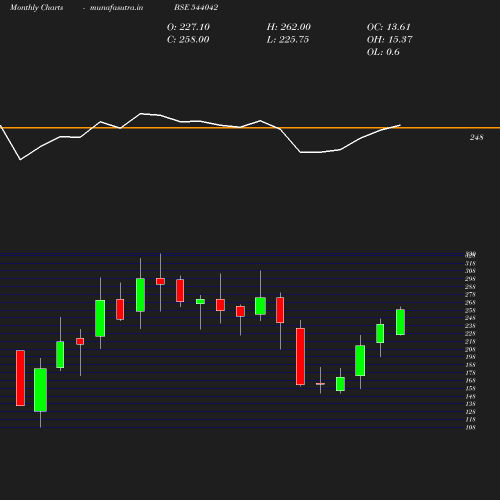Click the 318 price axis label
This screenshot has width=500, height=500.
coord(470,263)
